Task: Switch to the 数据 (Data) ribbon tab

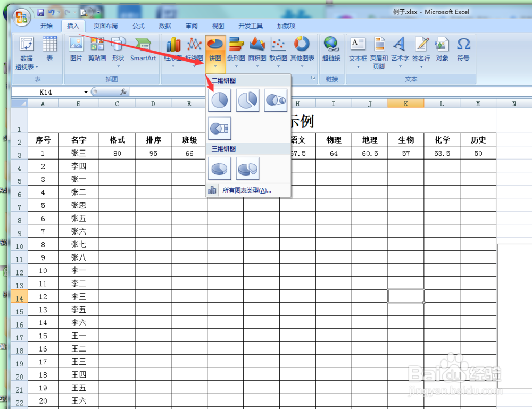Action: [165, 26]
